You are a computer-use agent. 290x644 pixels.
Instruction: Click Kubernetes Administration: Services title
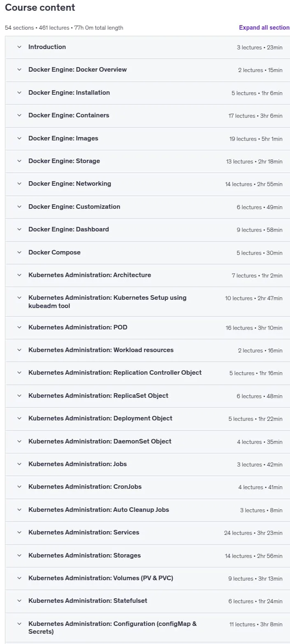tap(84, 532)
